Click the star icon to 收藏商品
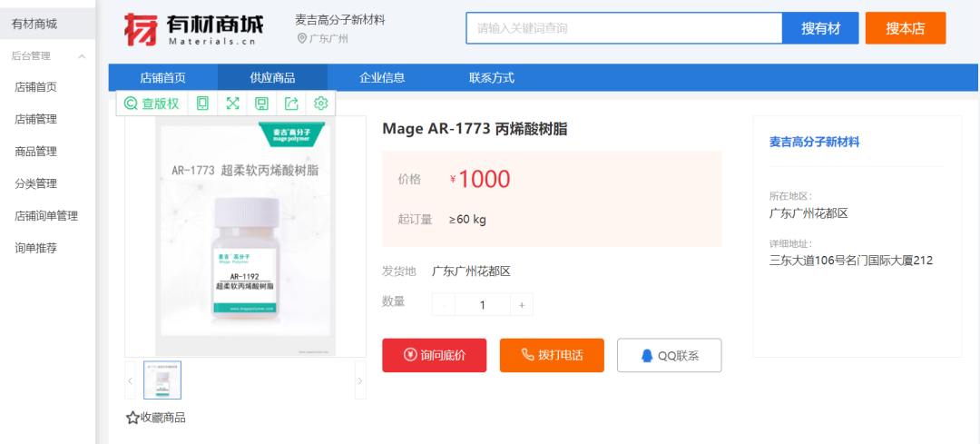This screenshot has height=444, width=980. [132, 418]
